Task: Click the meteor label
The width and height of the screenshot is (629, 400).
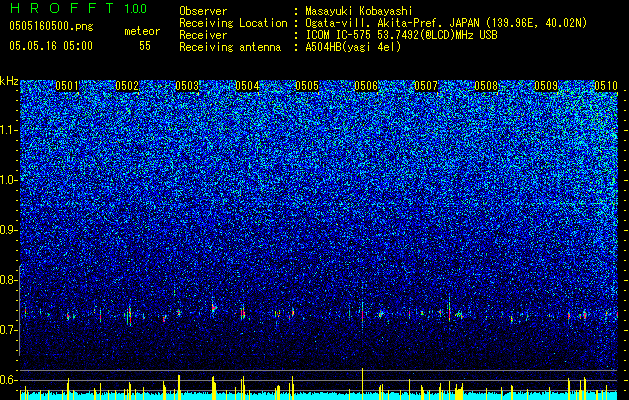Action: click(142, 31)
